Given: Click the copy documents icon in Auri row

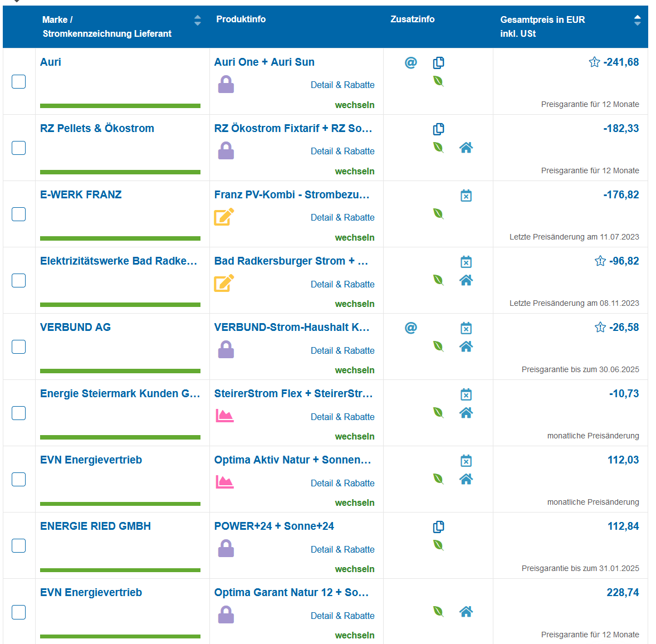Looking at the screenshot, I should (438, 63).
